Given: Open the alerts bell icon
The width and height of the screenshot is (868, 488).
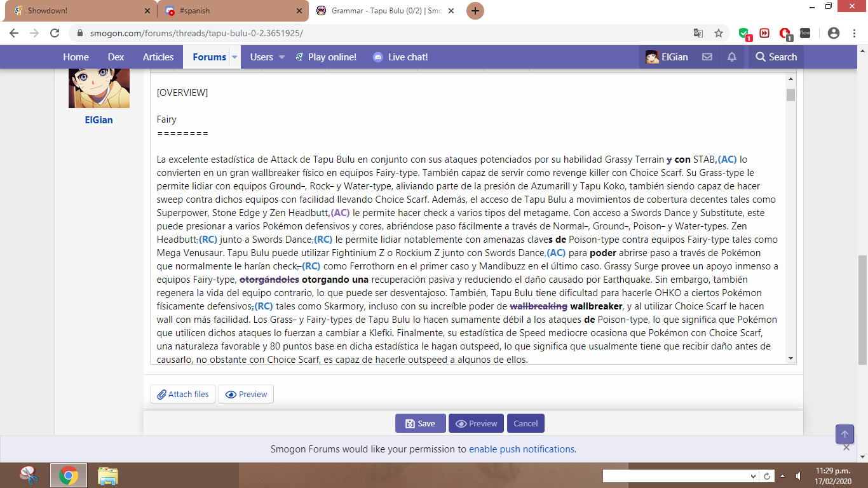Looking at the screenshot, I should pyautogui.click(x=732, y=57).
